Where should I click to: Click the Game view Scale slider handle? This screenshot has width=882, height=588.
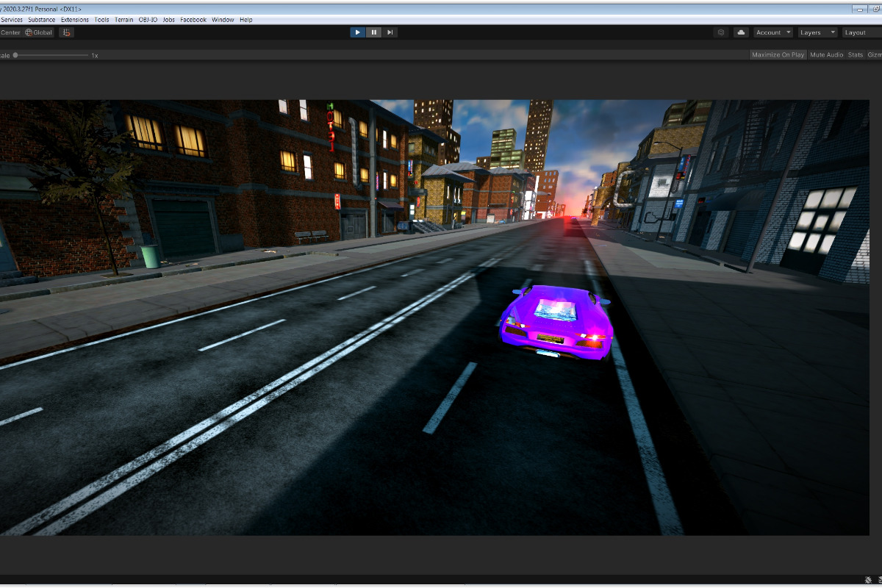[15, 55]
